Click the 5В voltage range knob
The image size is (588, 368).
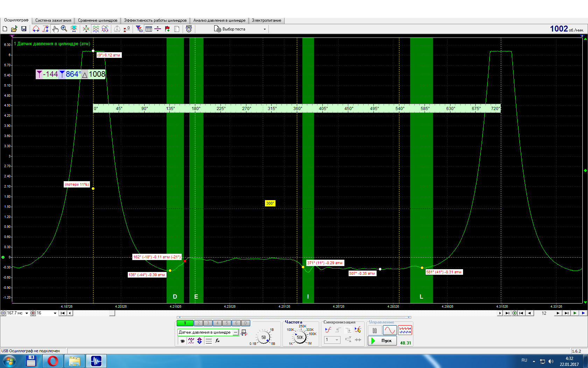264,338
